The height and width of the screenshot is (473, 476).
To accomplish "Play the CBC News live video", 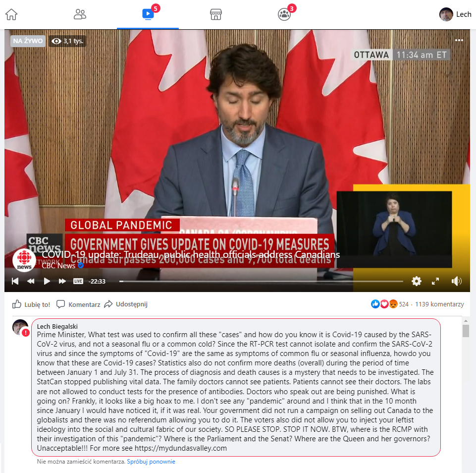I will click(x=47, y=281).
